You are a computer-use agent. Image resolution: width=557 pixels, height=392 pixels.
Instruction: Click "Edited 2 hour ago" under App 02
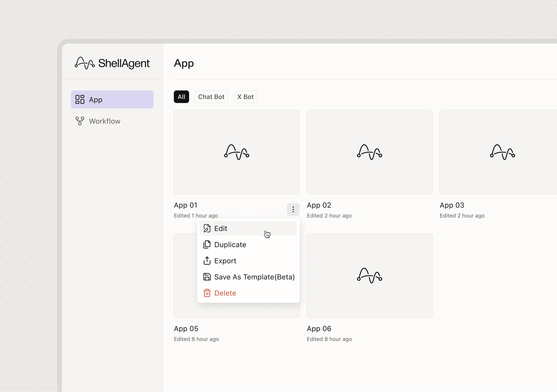(x=329, y=216)
